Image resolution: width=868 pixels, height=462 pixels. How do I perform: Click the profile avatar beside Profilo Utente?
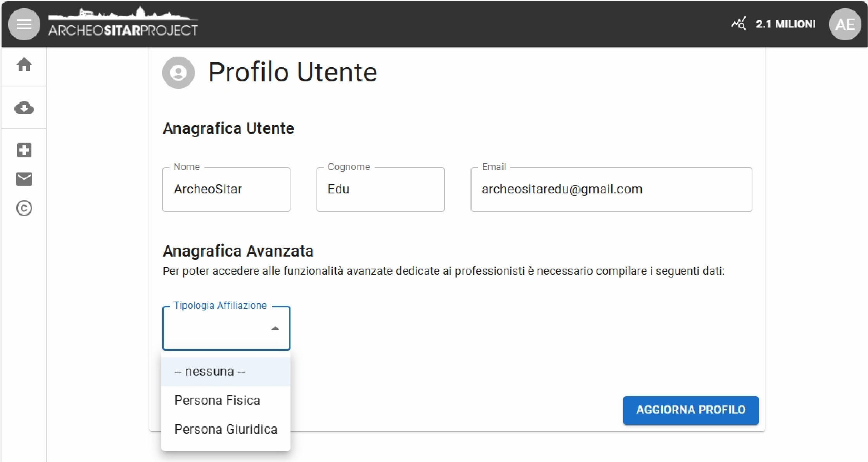178,72
